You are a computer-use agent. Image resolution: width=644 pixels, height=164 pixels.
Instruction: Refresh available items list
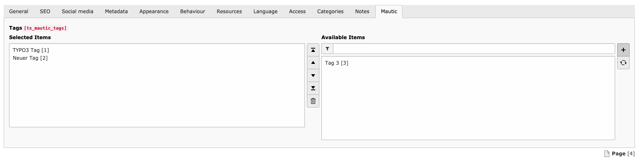pos(623,63)
